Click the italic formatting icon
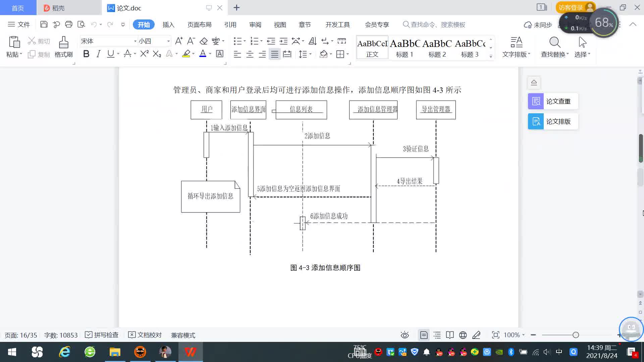 [98, 54]
